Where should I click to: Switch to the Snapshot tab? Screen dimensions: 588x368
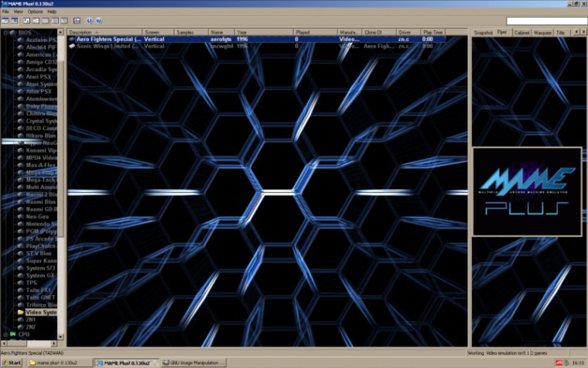tap(483, 33)
